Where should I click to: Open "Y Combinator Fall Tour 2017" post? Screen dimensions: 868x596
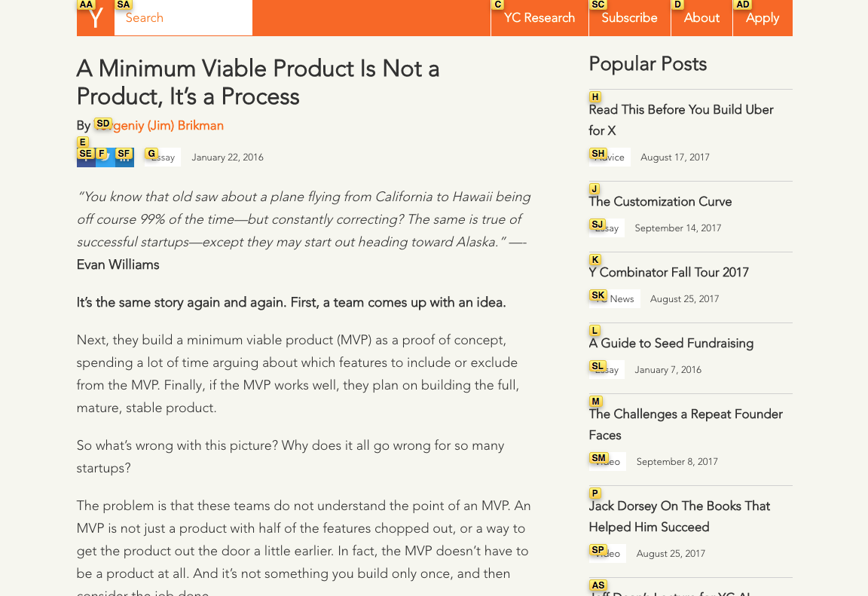pyautogui.click(x=668, y=273)
